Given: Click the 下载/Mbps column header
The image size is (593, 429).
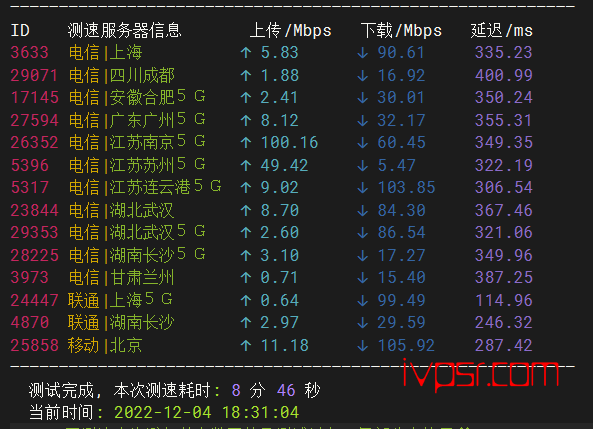Looking at the screenshot, I should 401,31.
